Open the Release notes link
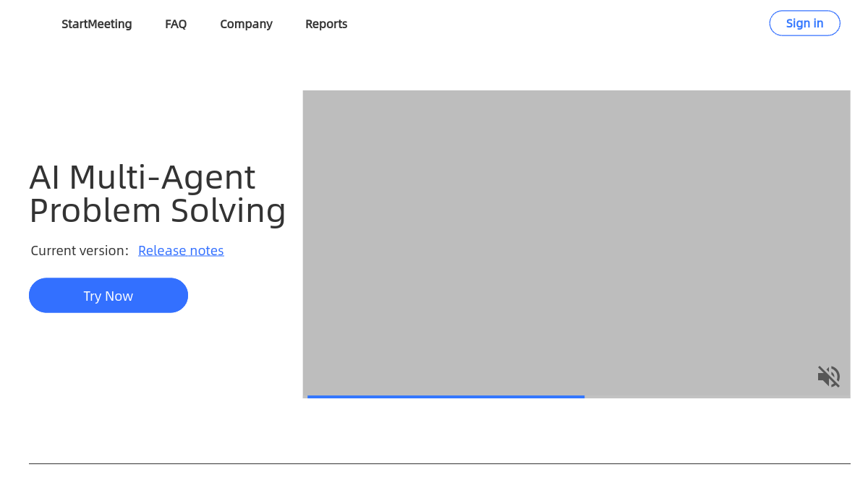Screen dimensions: 868x488 pos(181,250)
